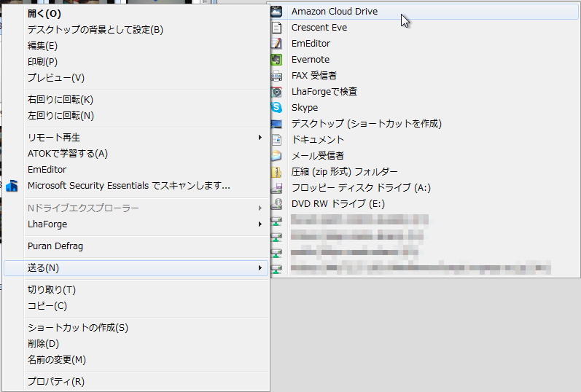
Task: Click the zipped folder icon
Action: [276, 172]
